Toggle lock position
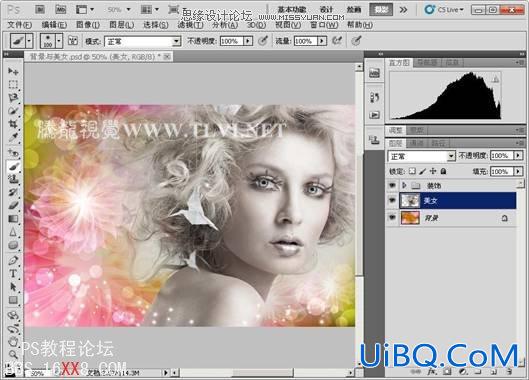Image resolution: width=529 pixels, height=380 pixels. [433, 171]
